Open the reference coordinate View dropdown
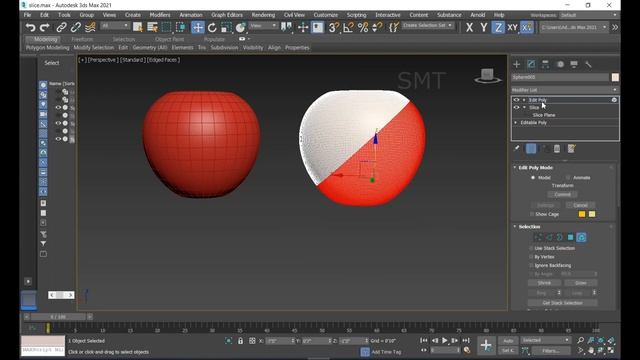Viewport: 640px width, 360px height. click(263, 26)
